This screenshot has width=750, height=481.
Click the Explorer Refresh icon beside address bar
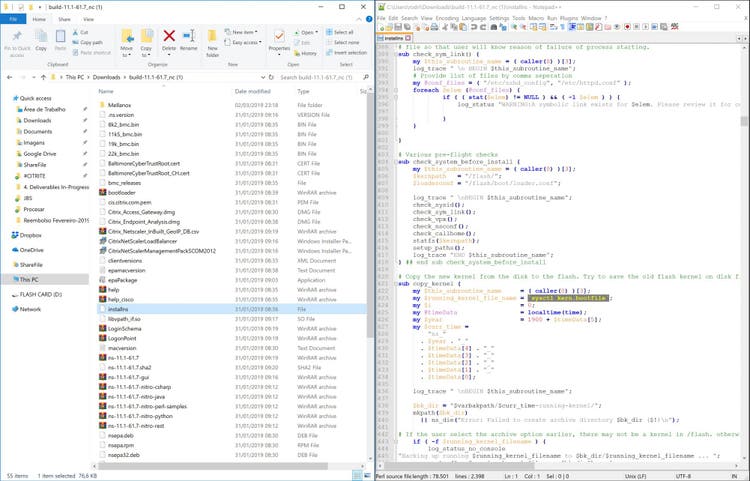click(271, 77)
